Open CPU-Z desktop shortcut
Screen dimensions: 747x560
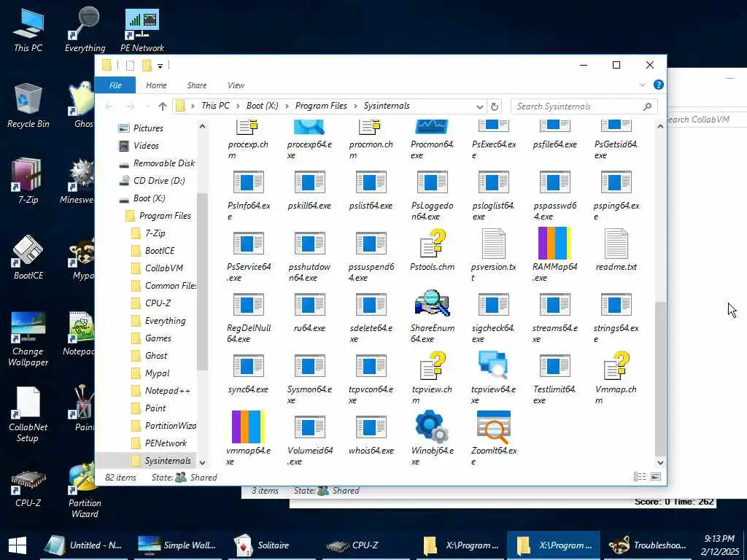pyautogui.click(x=28, y=482)
